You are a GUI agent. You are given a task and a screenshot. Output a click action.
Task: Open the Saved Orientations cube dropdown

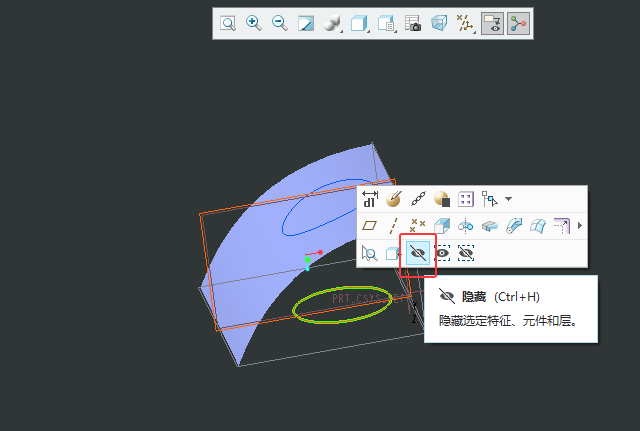pos(359,23)
